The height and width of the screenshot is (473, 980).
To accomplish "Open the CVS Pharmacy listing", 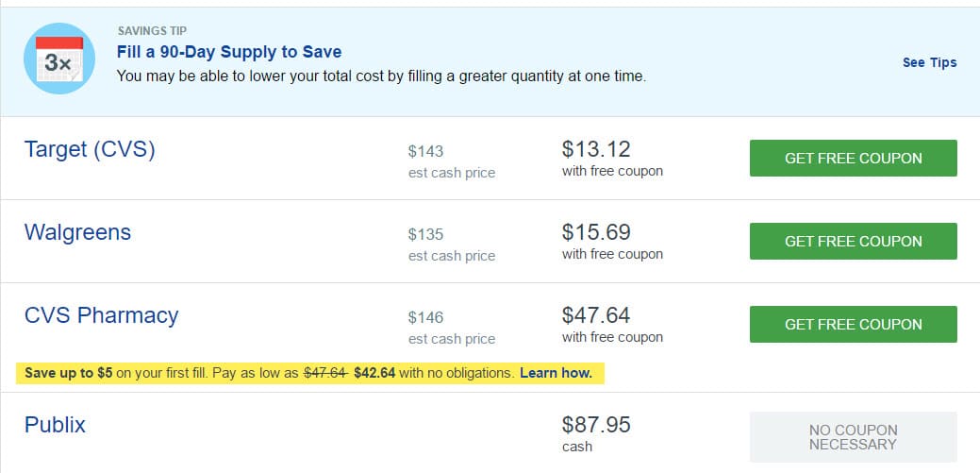I will (101, 315).
